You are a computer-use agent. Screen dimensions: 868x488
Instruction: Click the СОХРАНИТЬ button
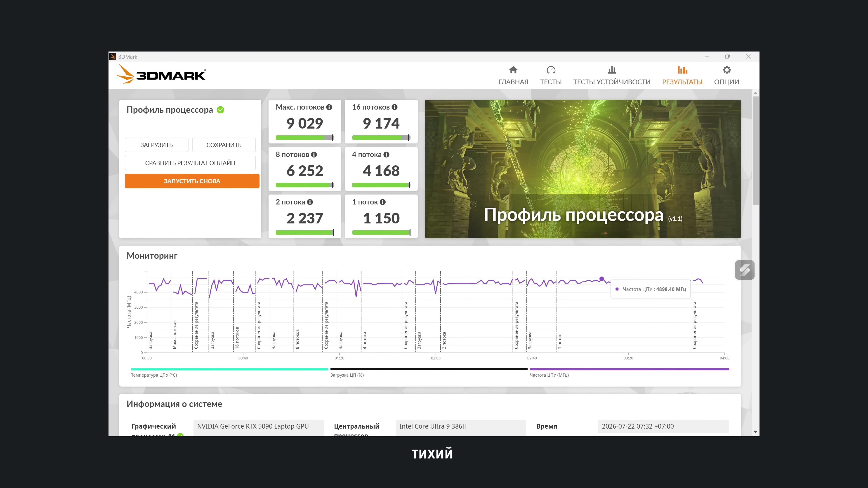point(224,145)
